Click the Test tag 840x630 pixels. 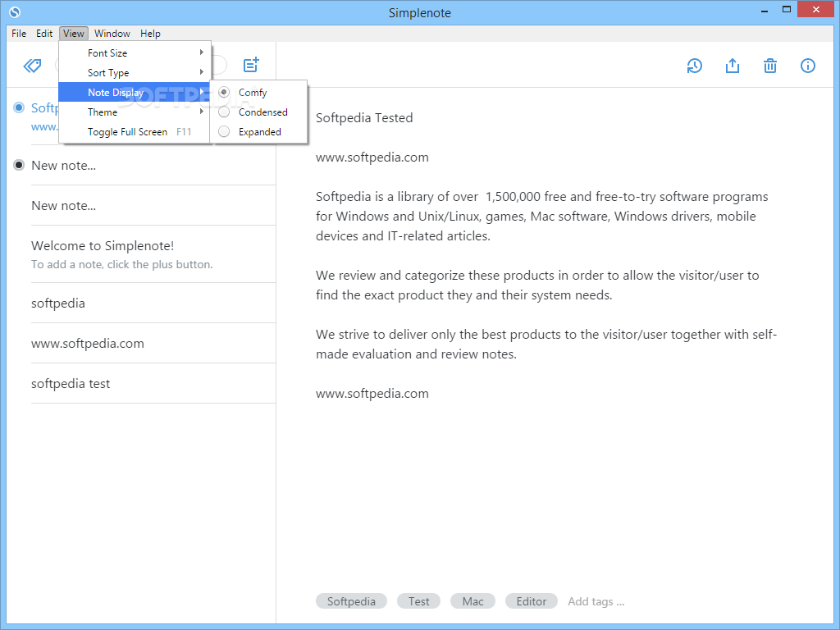(x=419, y=601)
